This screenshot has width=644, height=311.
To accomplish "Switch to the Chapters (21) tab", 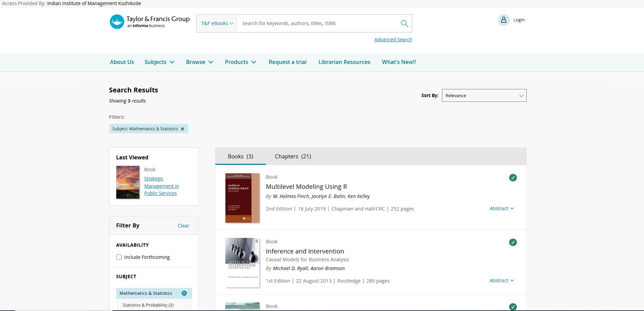I will (293, 156).
